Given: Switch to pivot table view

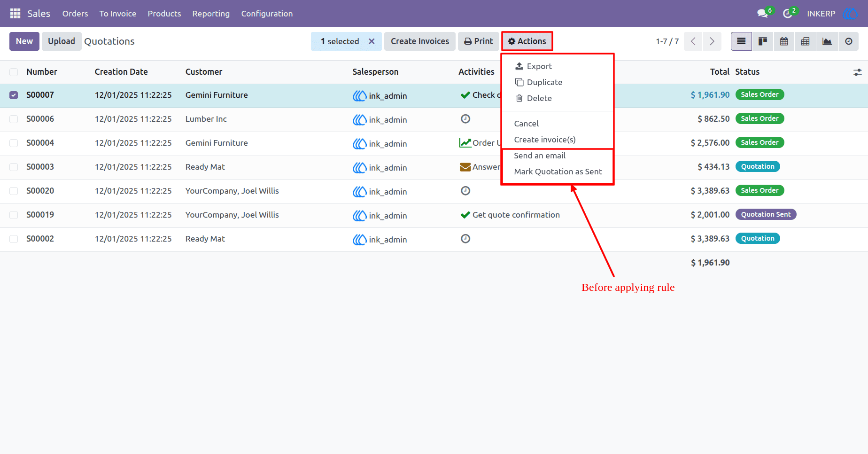Looking at the screenshot, I should 805,41.
